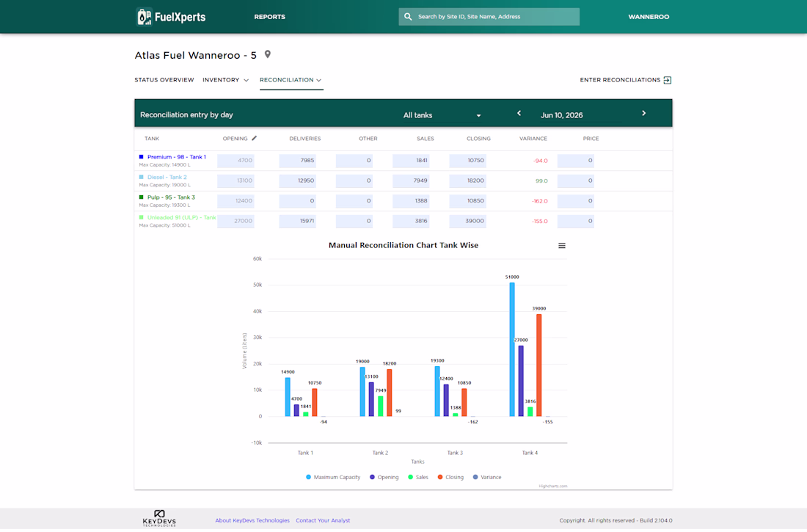Click the chart title Manual Reconciliation Chart
The height and width of the screenshot is (532, 807).
(x=403, y=245)
